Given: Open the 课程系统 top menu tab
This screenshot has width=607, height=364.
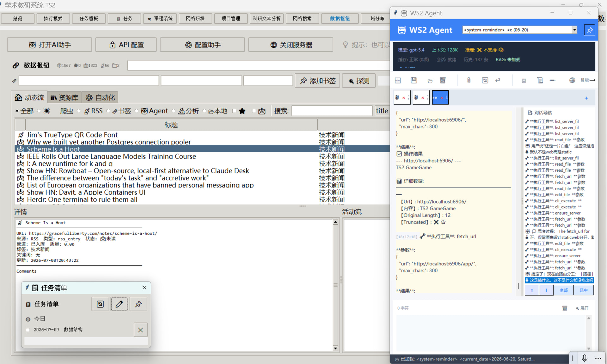Looking at the screenshot, I should coord(160,18).
